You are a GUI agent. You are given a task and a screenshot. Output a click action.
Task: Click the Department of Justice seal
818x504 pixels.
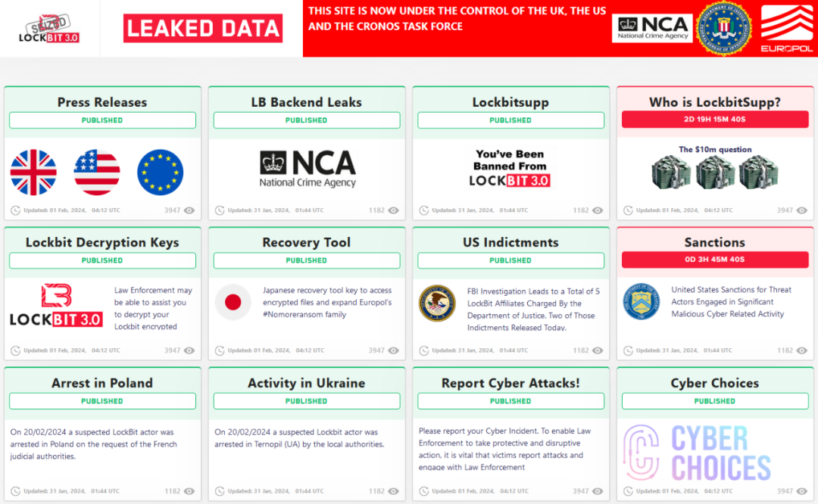[437, 303]
